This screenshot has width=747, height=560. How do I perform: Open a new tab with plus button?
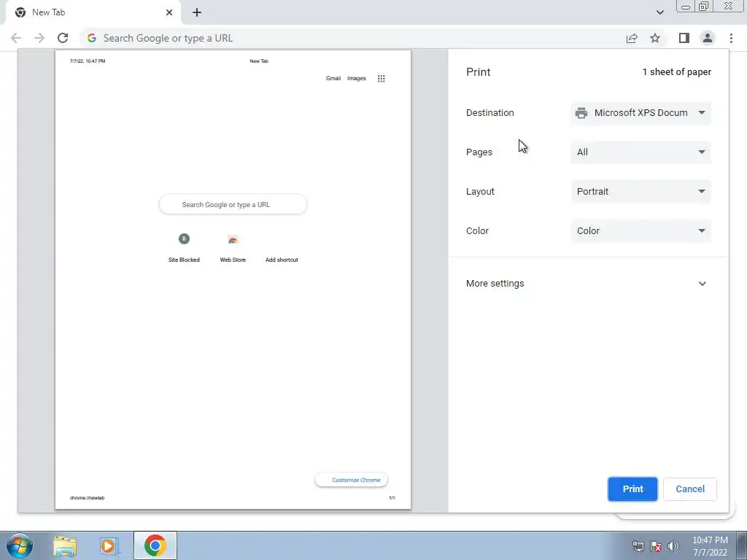pos(197,13)
